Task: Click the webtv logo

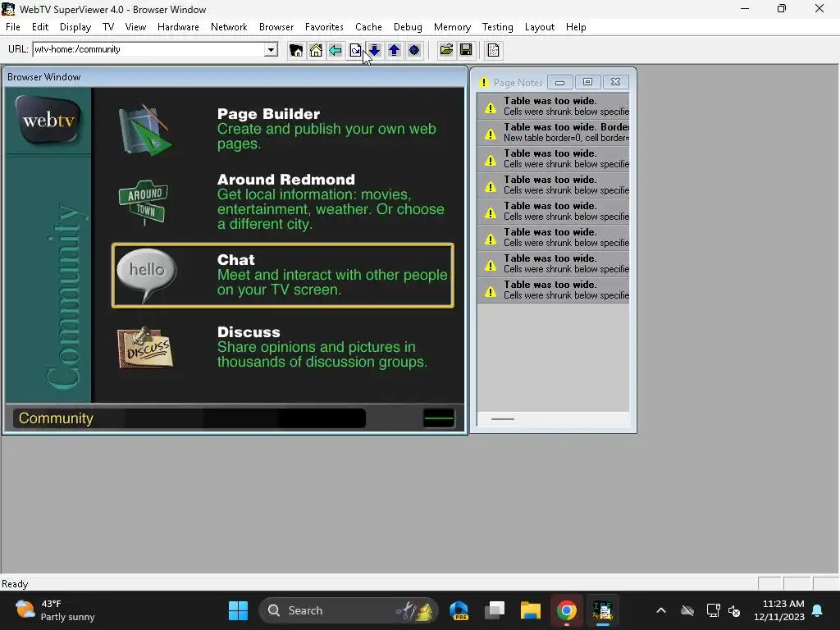Action: (x=48, y=120)
